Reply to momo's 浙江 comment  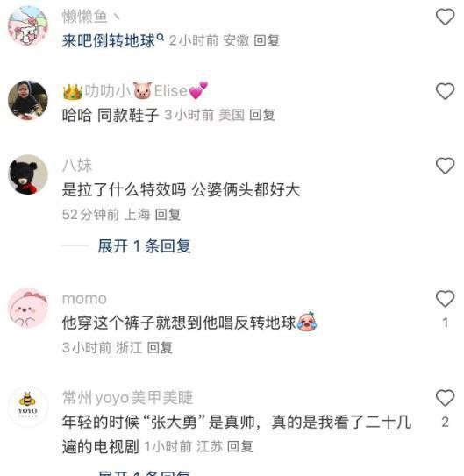point(160,348)
